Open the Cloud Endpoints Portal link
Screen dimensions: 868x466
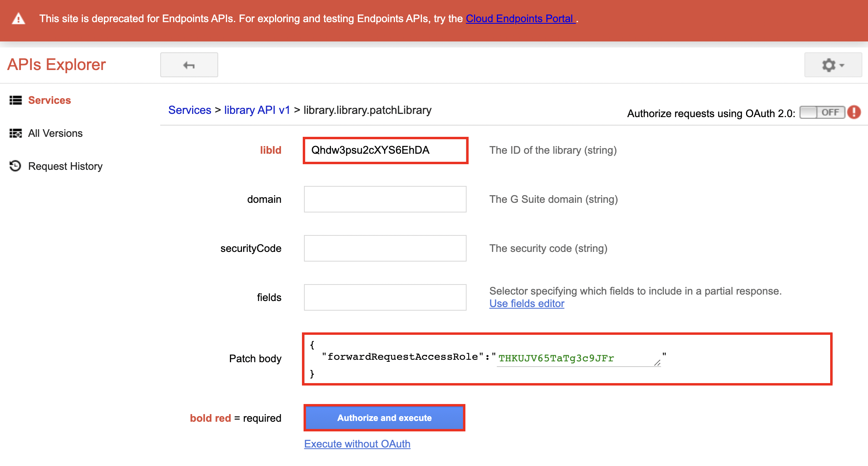point(520,19)
